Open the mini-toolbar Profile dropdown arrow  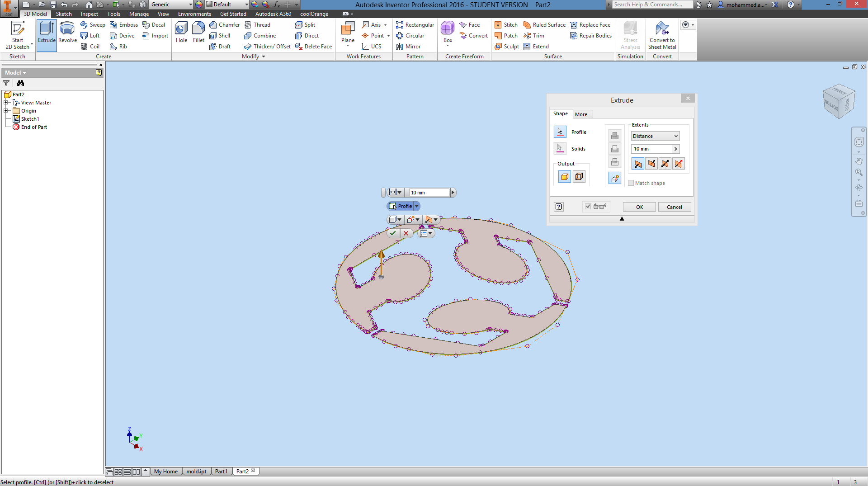point(416,206)
